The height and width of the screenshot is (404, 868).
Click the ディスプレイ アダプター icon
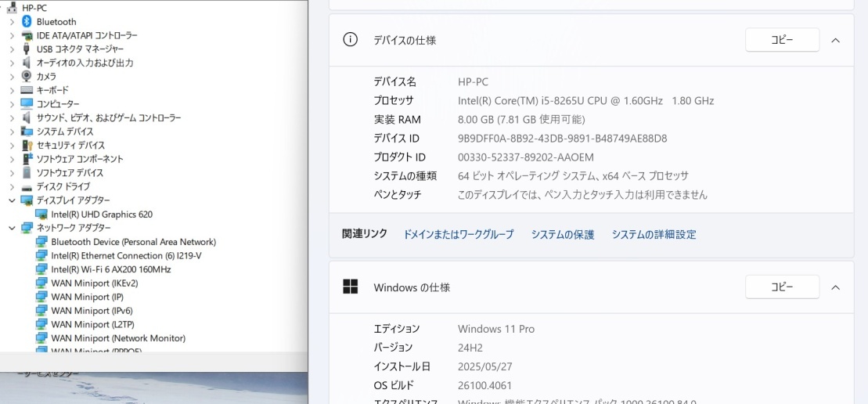pos(27,200)
